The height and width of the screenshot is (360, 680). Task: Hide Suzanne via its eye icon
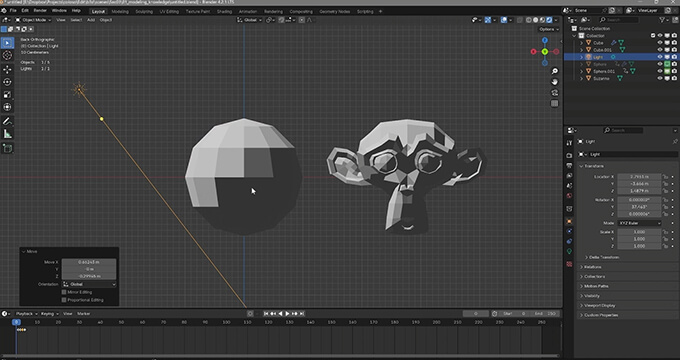(660, 79)
